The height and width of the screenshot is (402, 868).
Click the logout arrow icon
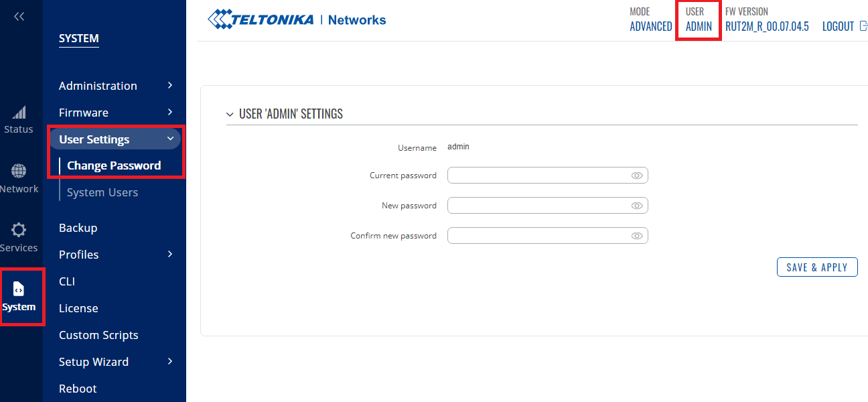[x=863, y=26]
